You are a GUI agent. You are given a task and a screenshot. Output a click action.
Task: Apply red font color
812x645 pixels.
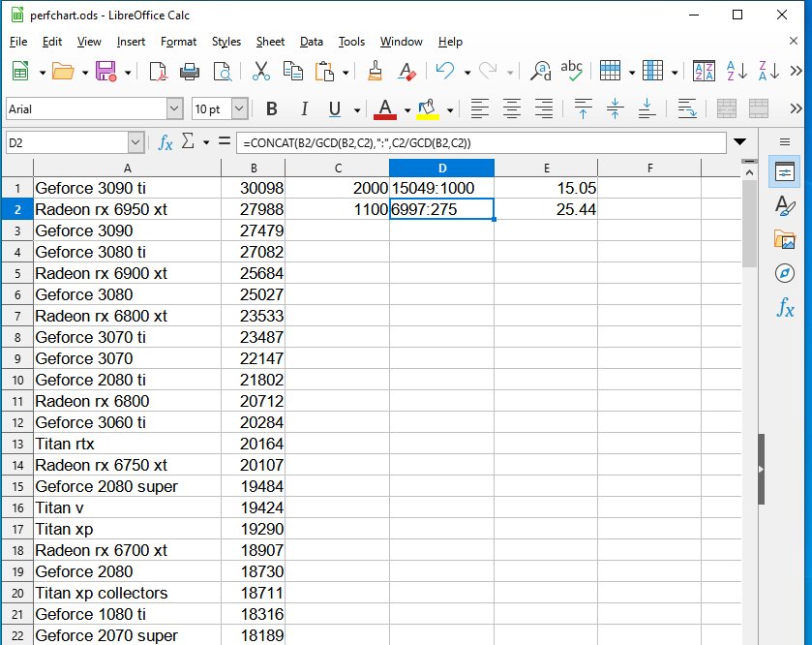coord(385,109)
